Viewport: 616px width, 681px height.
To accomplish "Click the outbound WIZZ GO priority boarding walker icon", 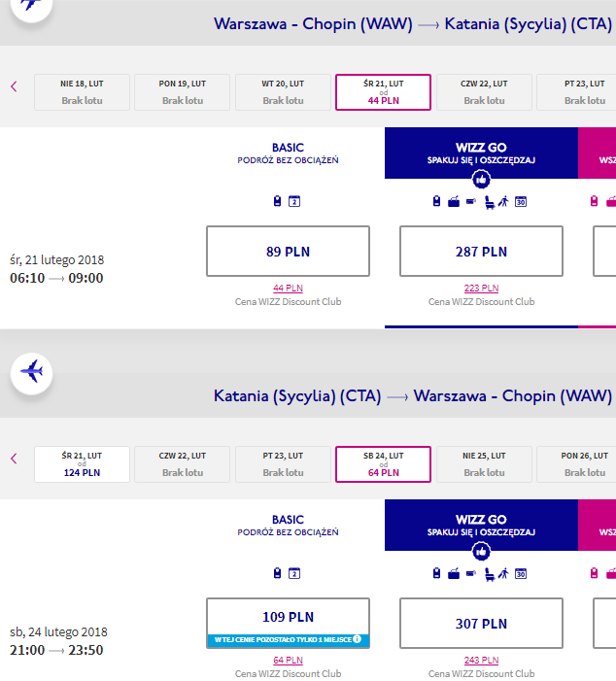I will pos(503,201).
